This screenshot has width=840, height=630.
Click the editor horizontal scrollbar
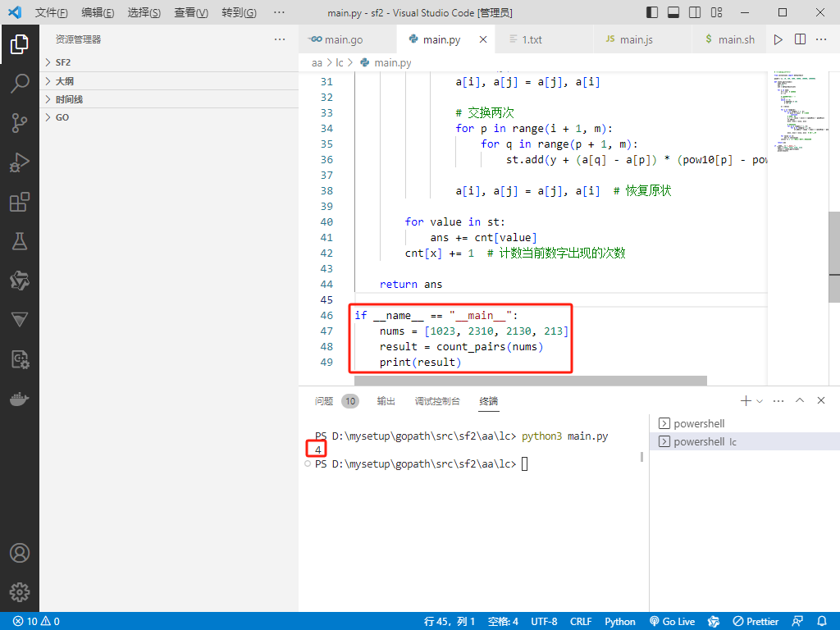pyautogui.click(x=531, y=381)
